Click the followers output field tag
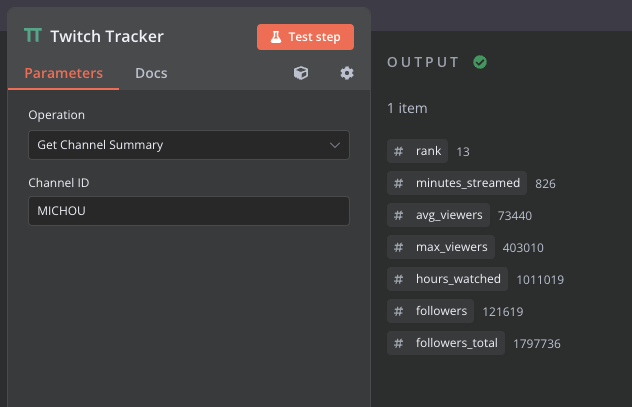The image size is (632, 407). tap(431, 311)
